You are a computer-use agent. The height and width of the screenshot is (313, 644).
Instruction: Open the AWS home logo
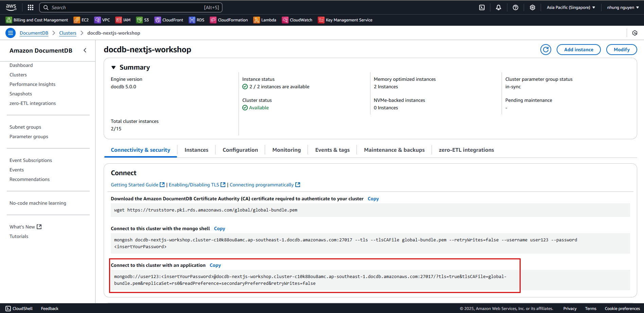click(x=11, y=7)
